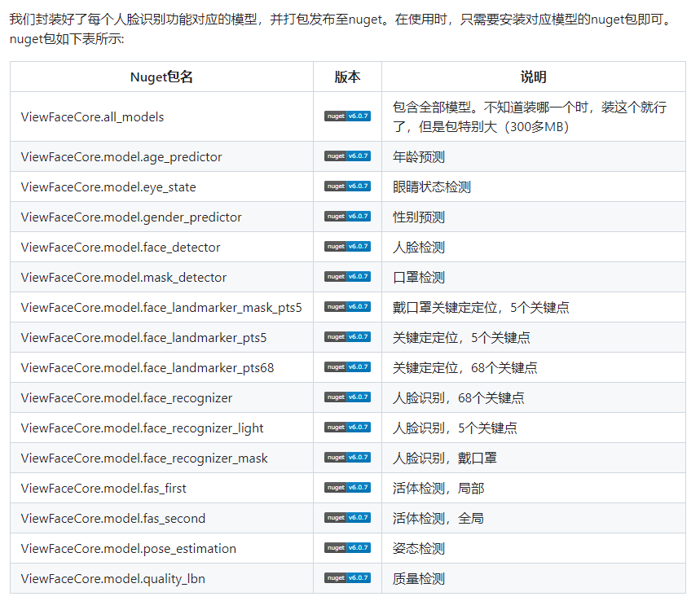
Task: Click the nuget badge for ViewFaceCore.all_models
Action: [347, 116]
